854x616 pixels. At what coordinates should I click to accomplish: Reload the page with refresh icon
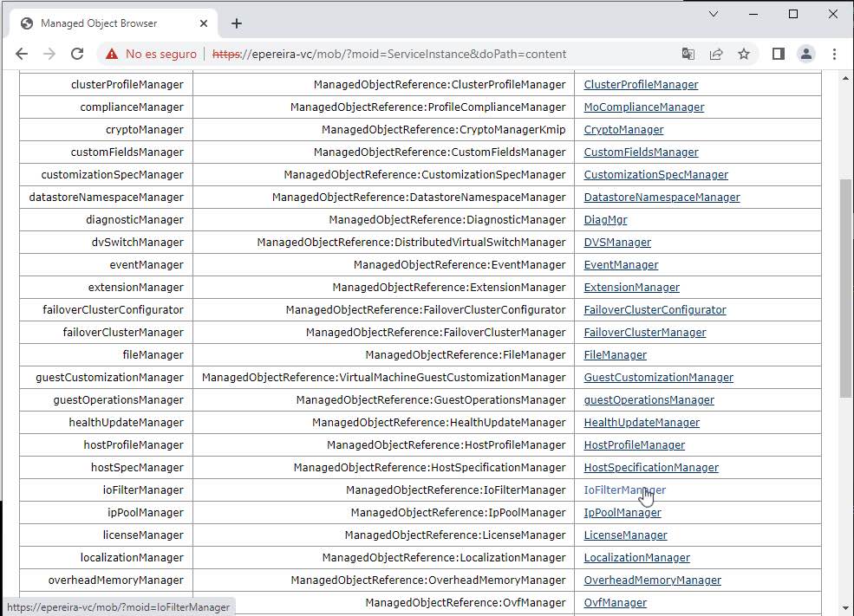click(x=77, y=54)
